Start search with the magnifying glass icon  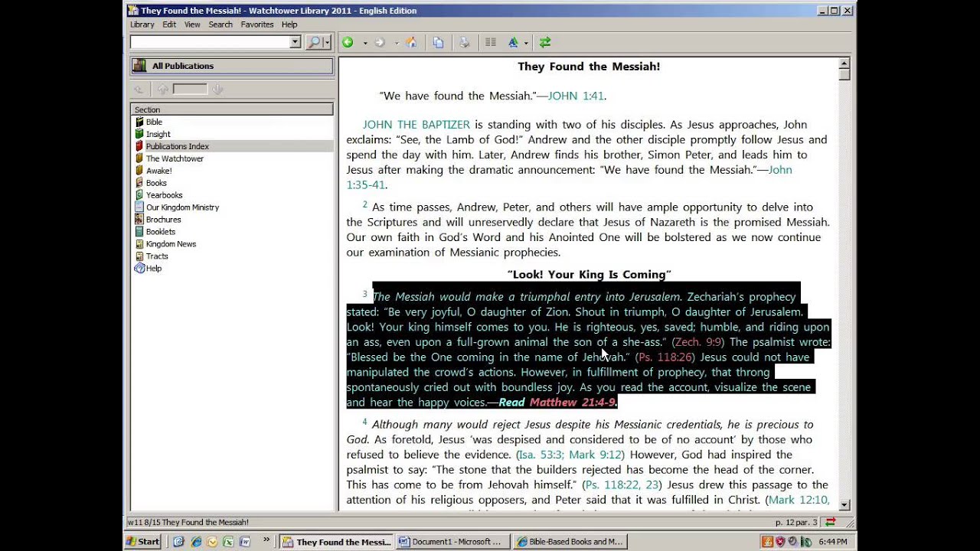(314, 42)
